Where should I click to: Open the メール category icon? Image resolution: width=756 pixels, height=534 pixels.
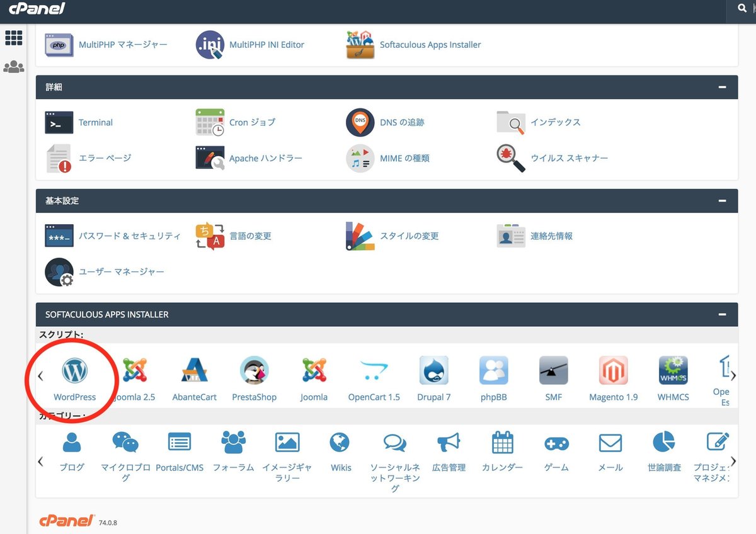610,443
